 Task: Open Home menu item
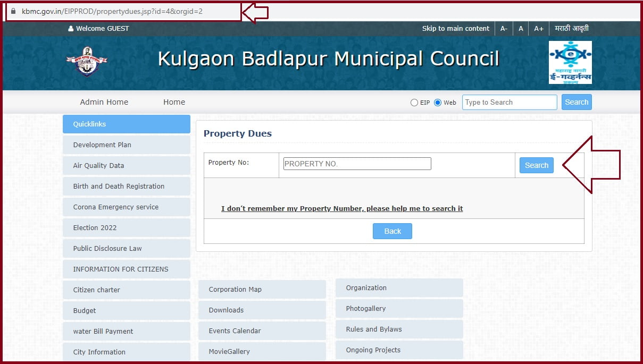tap(174, 102)
